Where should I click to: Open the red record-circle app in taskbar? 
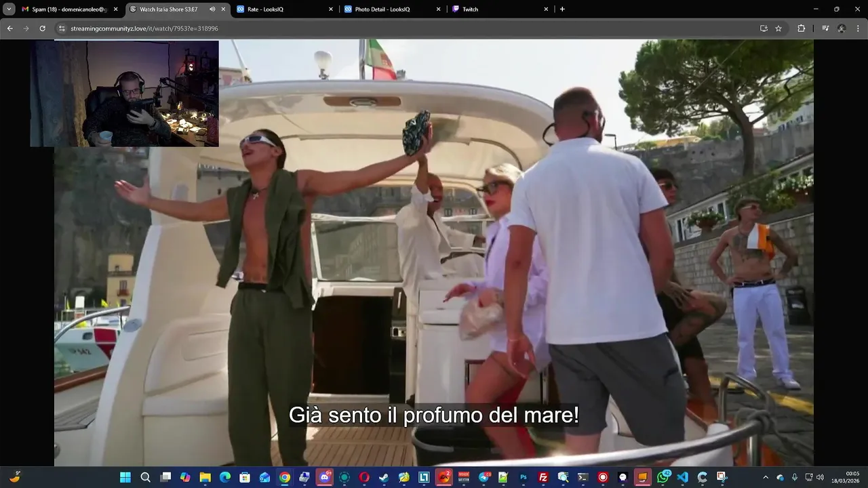603,477
